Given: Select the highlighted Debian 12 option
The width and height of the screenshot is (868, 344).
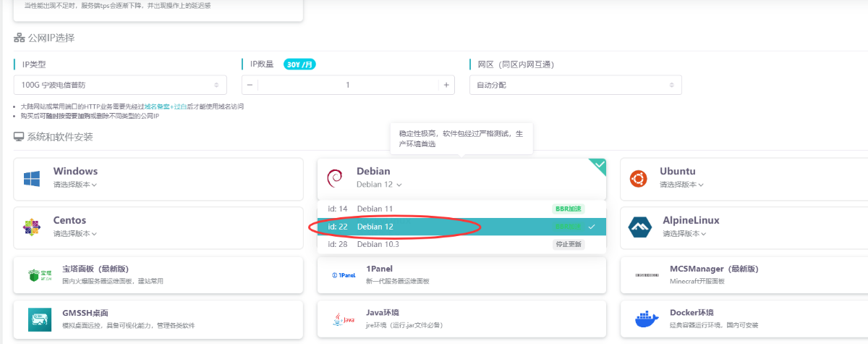Looking at the screenshot, I should (x=375, y=227).
